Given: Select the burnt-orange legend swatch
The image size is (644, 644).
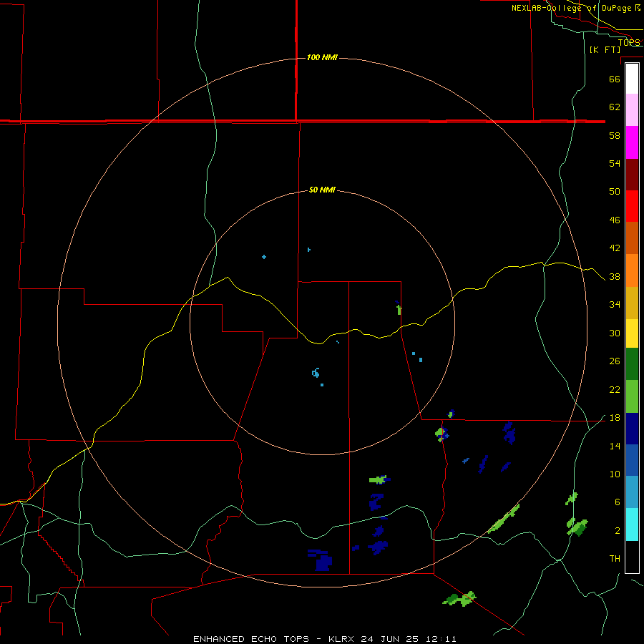Looking at the screenshot, I should click(x=632, y=238).
